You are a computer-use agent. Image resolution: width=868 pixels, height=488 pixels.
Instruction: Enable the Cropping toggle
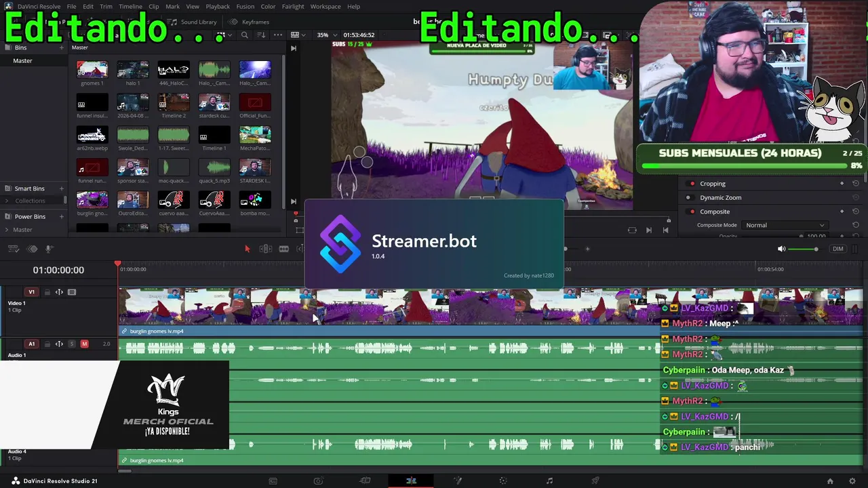(x=692, y=184)
